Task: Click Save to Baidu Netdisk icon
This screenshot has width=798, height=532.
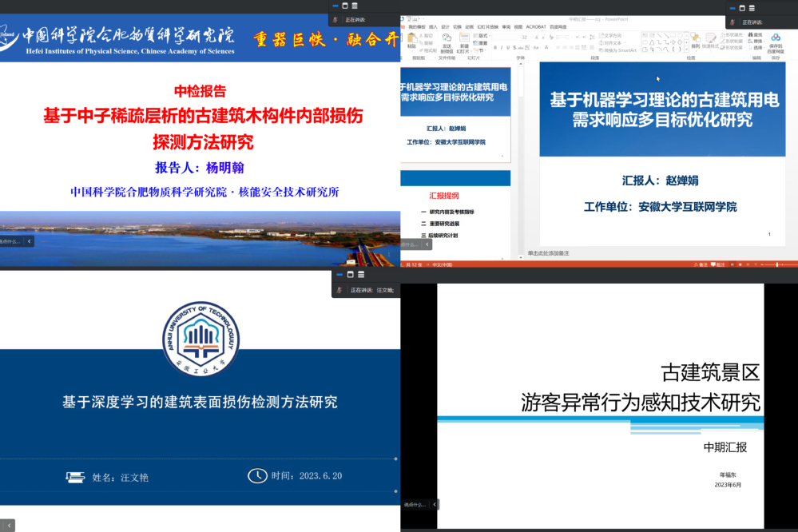Action: coord(776,42)
